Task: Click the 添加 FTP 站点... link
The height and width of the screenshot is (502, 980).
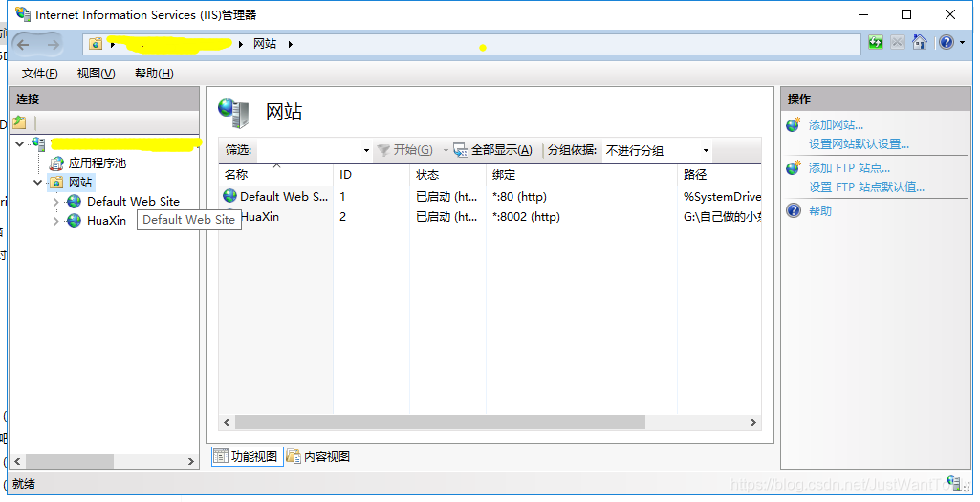Action: pos(849,167)
